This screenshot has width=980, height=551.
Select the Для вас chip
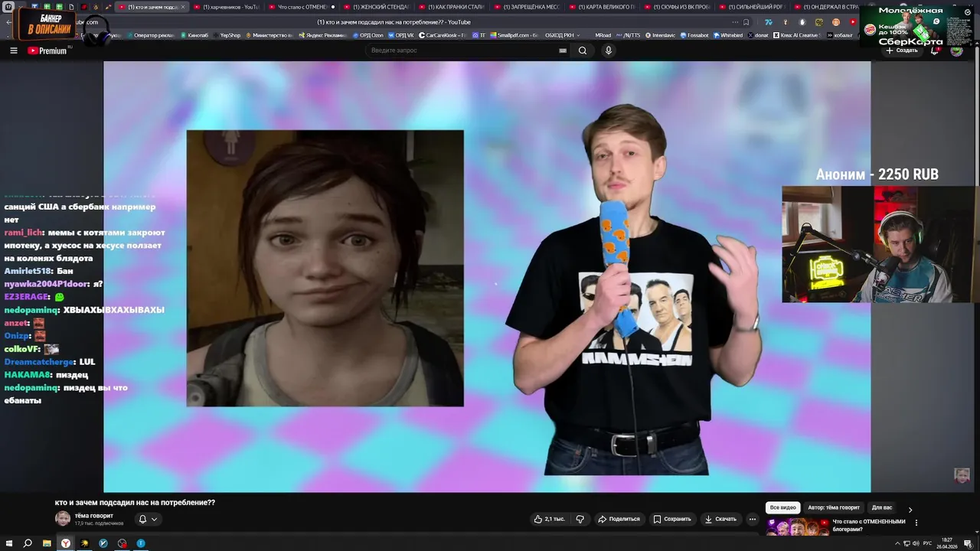882,507
